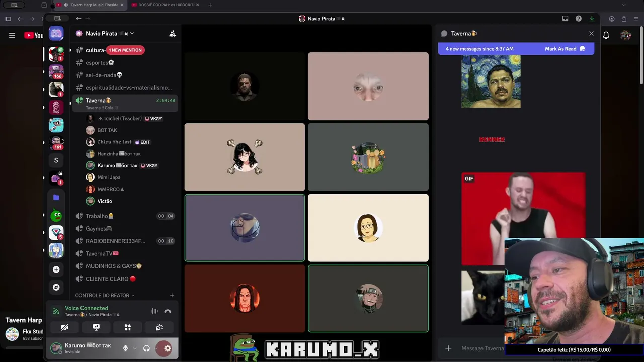Open the soundboard button
644x362 pixels.
coord(159,327)
